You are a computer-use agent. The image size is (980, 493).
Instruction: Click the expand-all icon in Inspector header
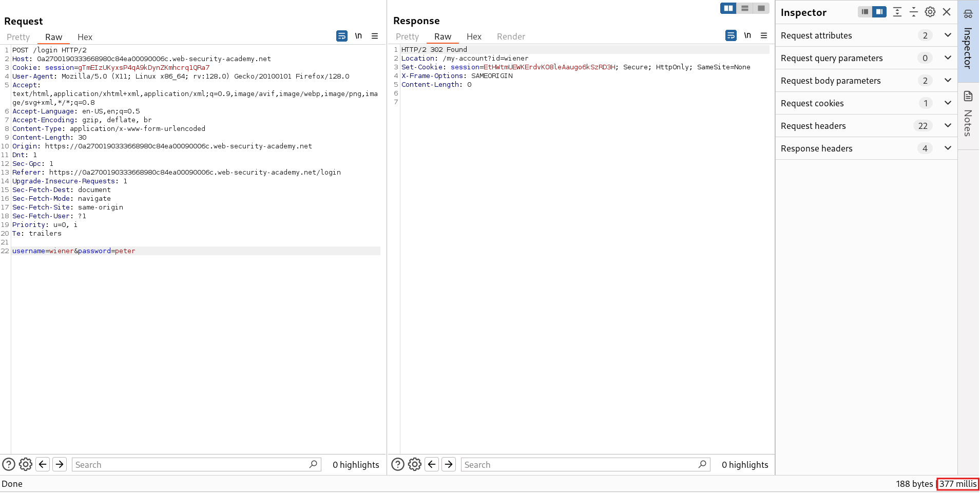point(897,12)
